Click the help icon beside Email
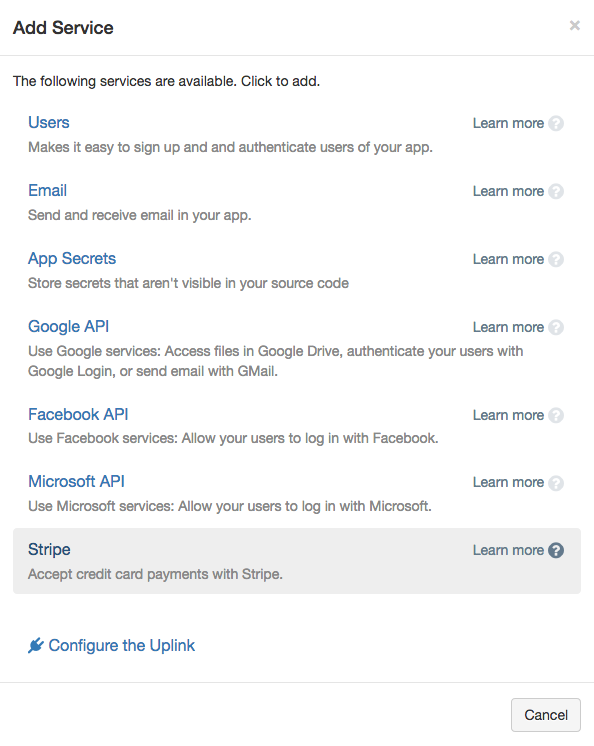Viewport: 594px width, 746px height. coord(555,191)
